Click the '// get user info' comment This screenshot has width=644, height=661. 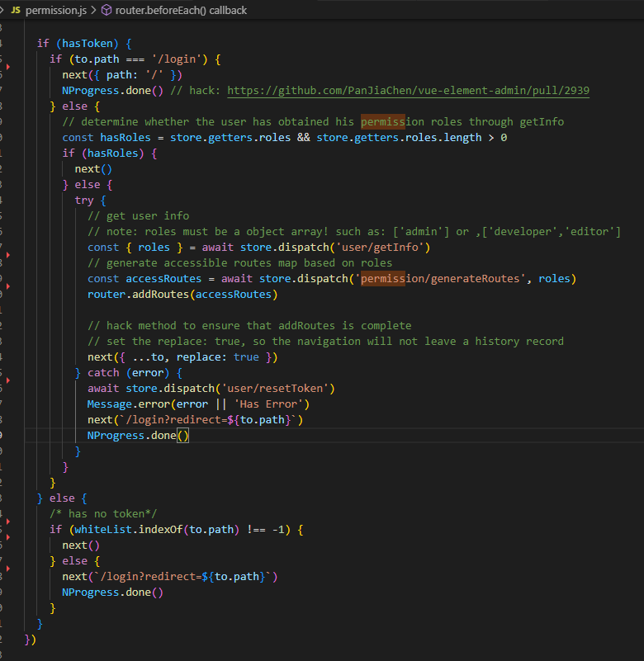click(x=139, y=216)
